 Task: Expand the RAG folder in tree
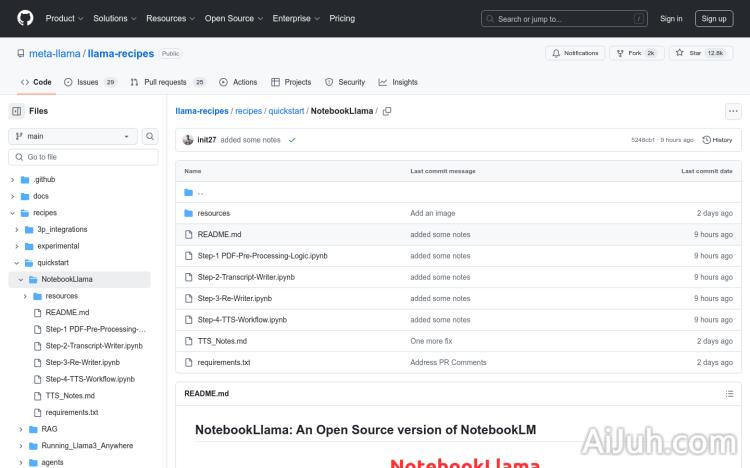(x=21, y=429)
